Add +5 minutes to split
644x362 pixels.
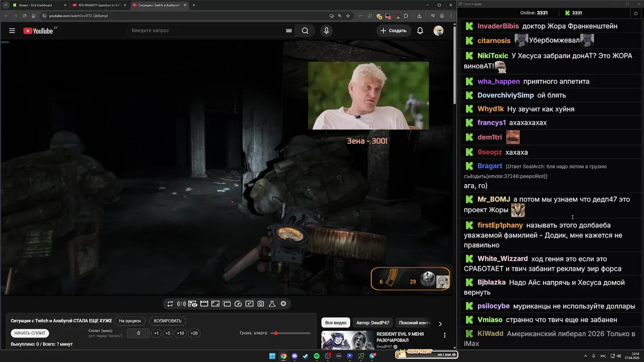point(168,333)
